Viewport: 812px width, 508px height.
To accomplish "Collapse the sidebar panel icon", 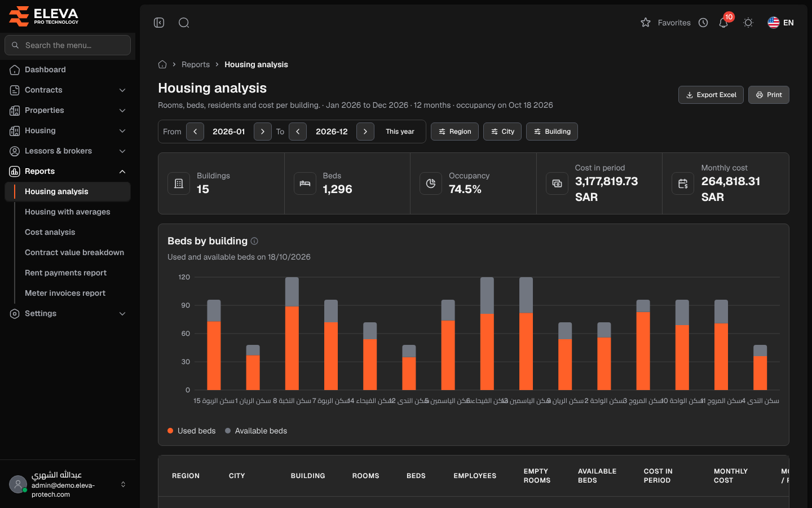I will [159, 23].
